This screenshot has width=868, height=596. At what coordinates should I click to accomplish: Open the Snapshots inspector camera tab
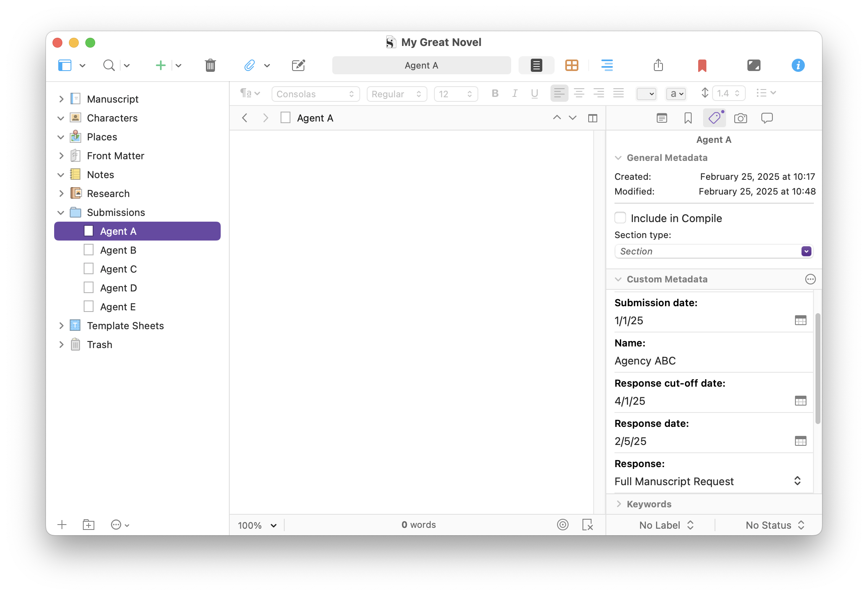(x=740, y=118)
